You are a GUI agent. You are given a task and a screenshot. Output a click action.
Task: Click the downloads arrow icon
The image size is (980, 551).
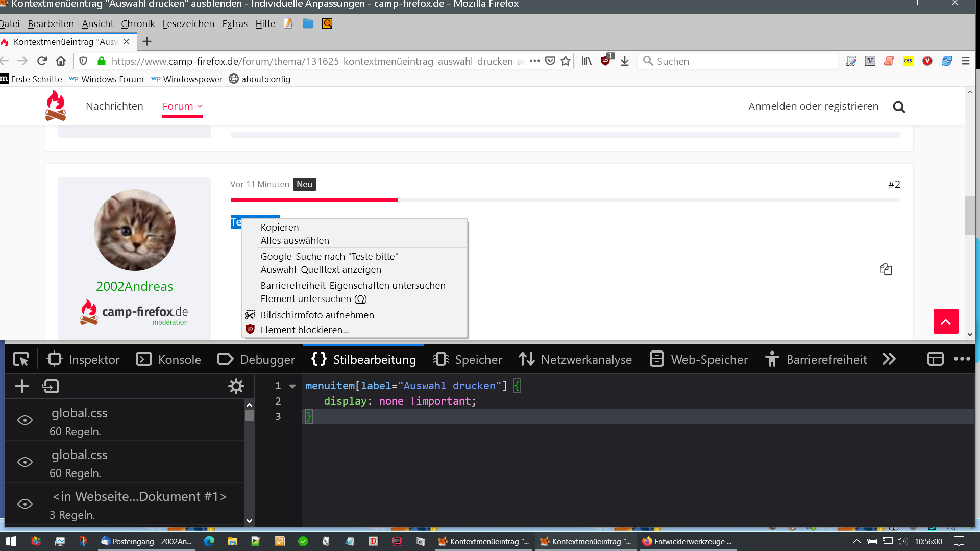[x=625, y=61]
